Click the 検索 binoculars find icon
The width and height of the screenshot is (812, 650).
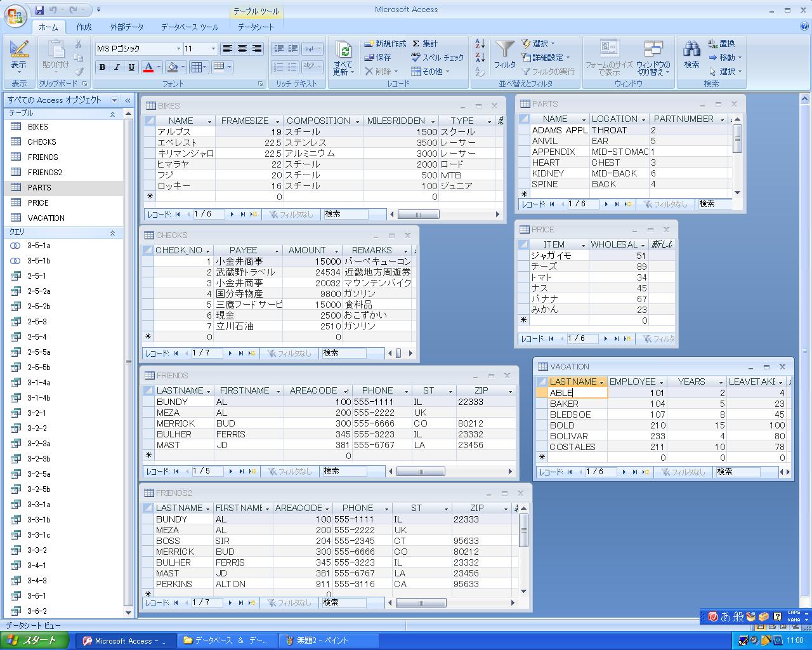tap(691, 48)
